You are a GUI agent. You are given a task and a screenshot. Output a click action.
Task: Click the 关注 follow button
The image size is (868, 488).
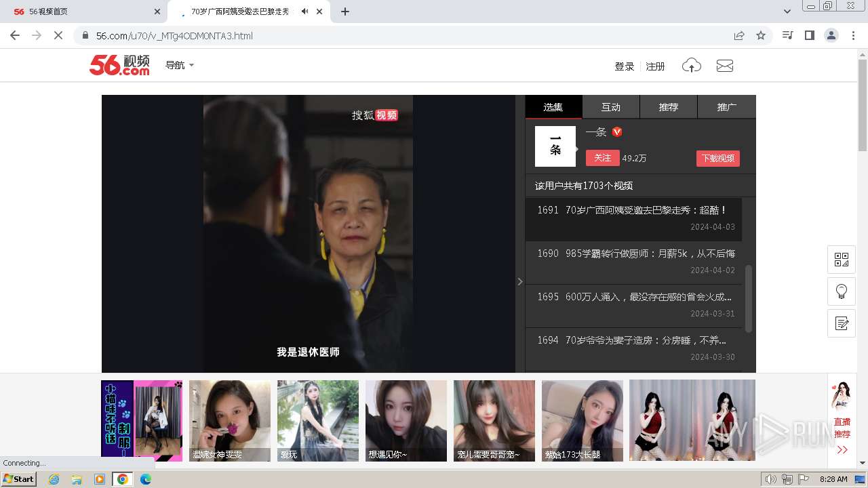[603, 158]
